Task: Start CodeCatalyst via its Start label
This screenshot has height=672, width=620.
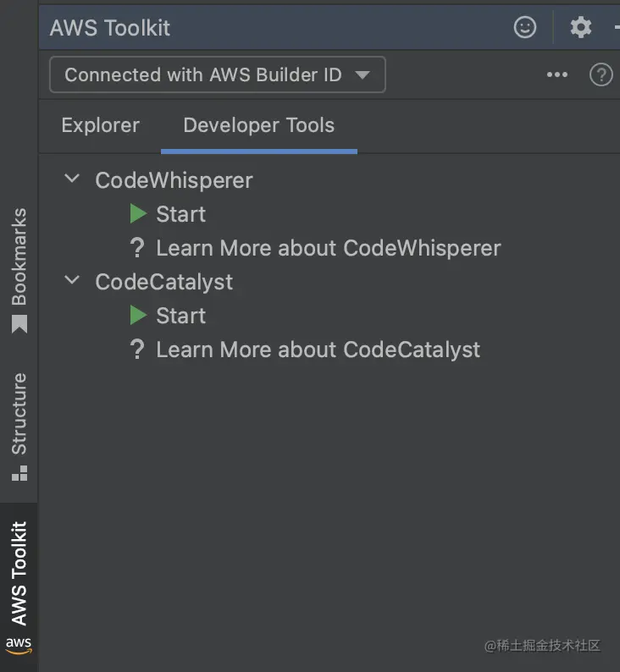Action: coord(181,316)
